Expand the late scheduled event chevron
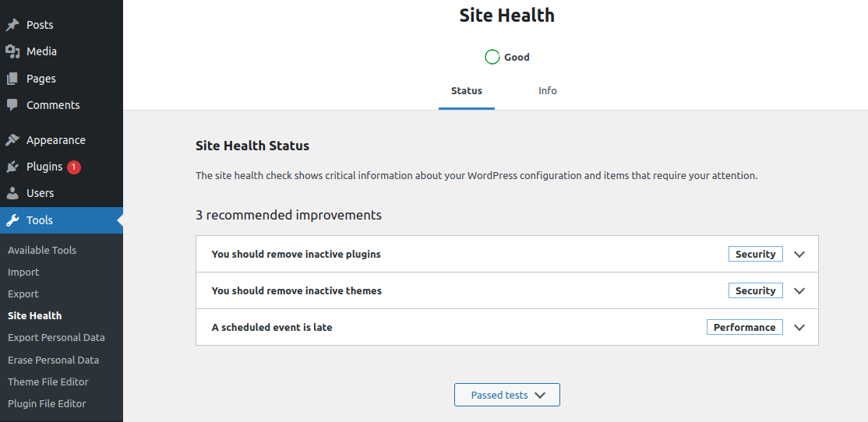This screenshot has width=868, height=422. [x=799, y=328]
